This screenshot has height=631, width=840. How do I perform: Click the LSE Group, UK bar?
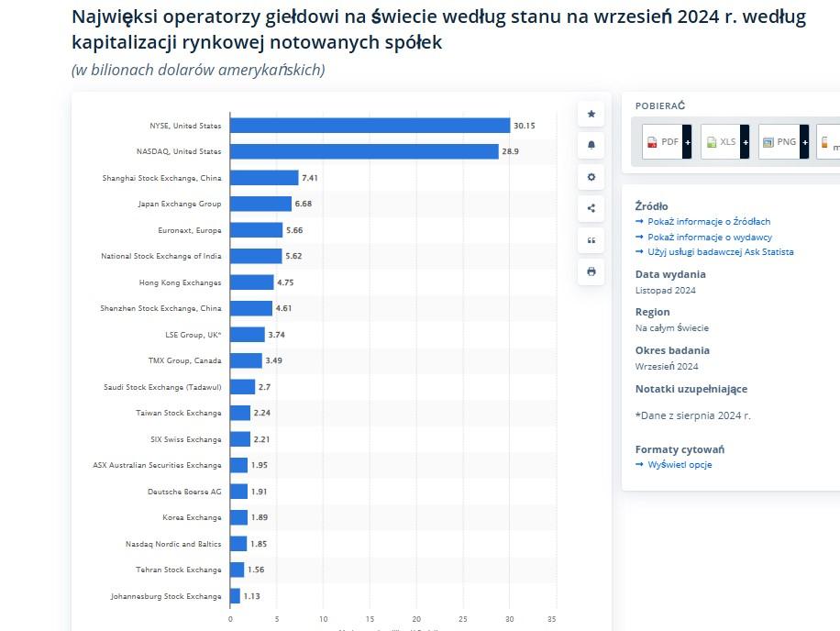click(x=248, y=334)
